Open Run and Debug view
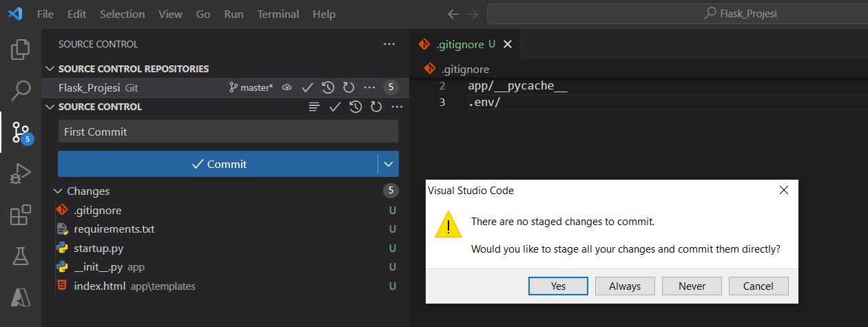Image resolution: width=868 pixels, height=327 pixels. [21, 173]
